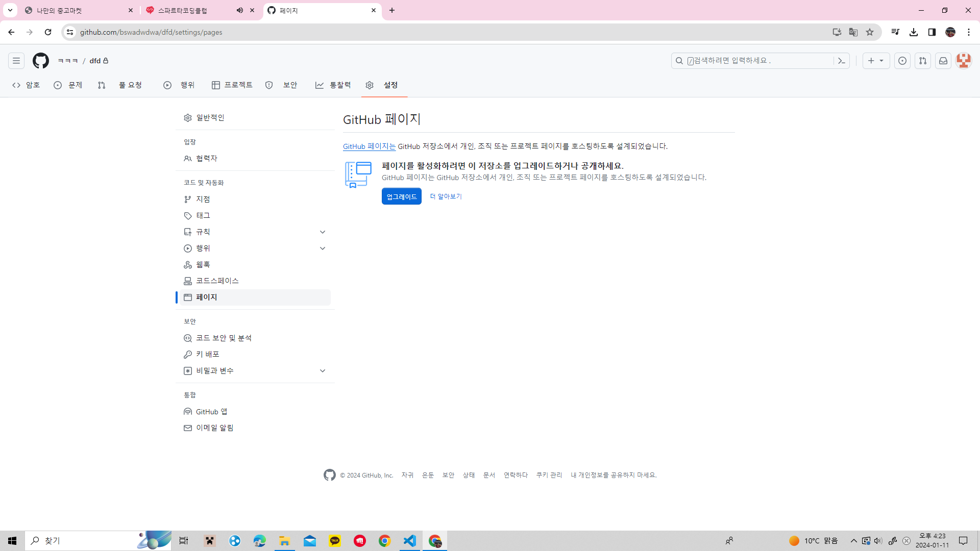Image resolution: width=980 pixels, height=551 pixels.
Task: Switch to the 프로젝트 (Projects) tab
Action: click(232, 85)
